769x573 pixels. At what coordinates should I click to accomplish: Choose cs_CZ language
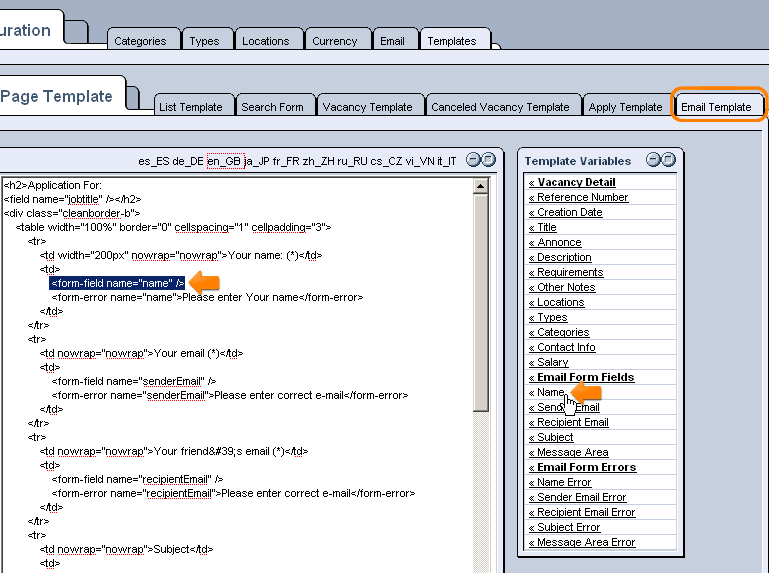point(386,161)
